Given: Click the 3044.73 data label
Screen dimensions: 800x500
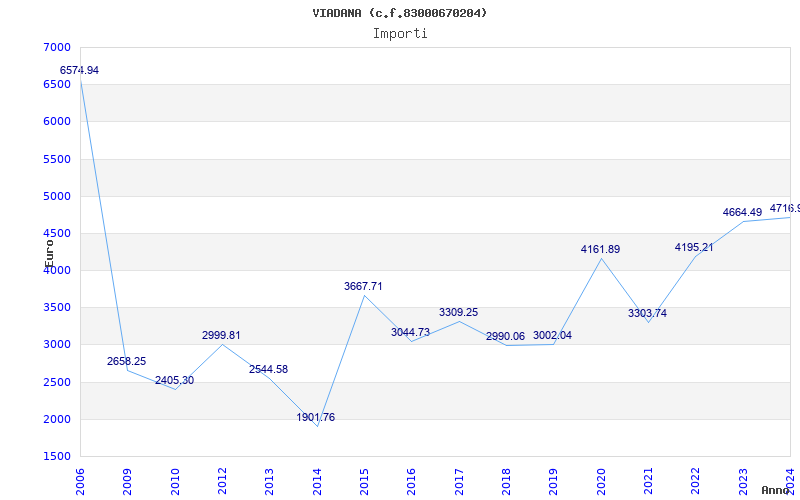Looking at the screenshot, I should (x=411, y=333).
